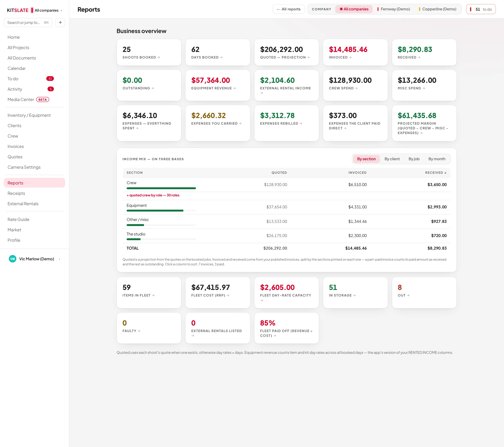504x447 pixels.
Task: Click the Search or jump to field
Action: click(x=28, y=22)
